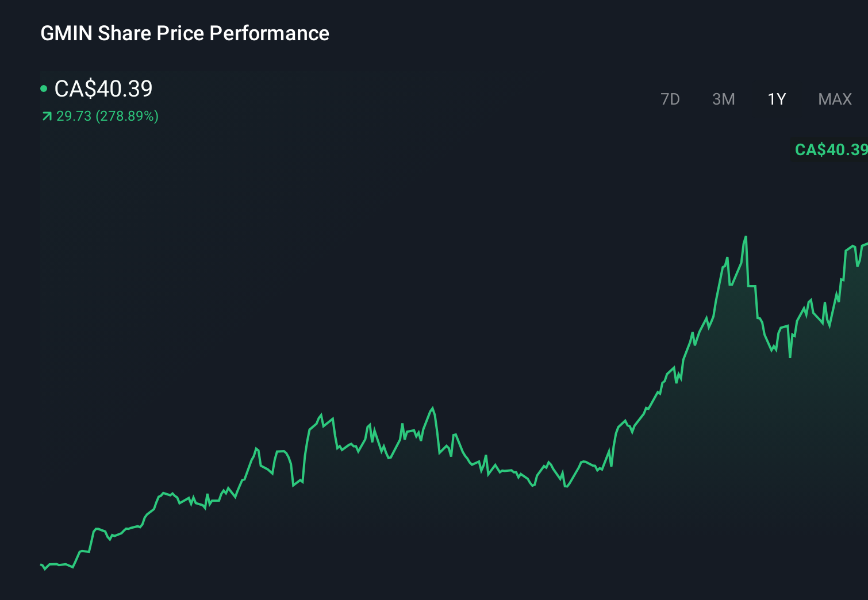This screenshot has width=868, height=600.
Task: Open the MAX historical view
Action: point(834,99)
